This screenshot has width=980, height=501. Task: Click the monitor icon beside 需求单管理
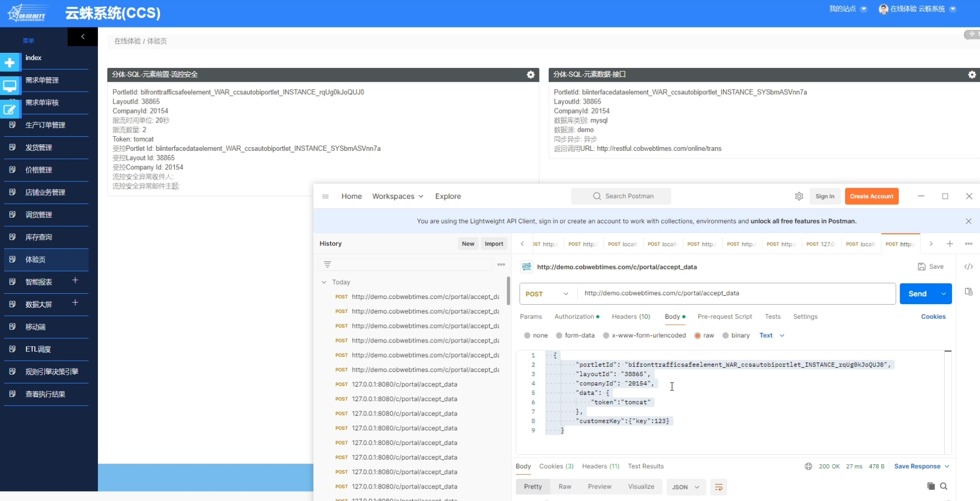10,86
